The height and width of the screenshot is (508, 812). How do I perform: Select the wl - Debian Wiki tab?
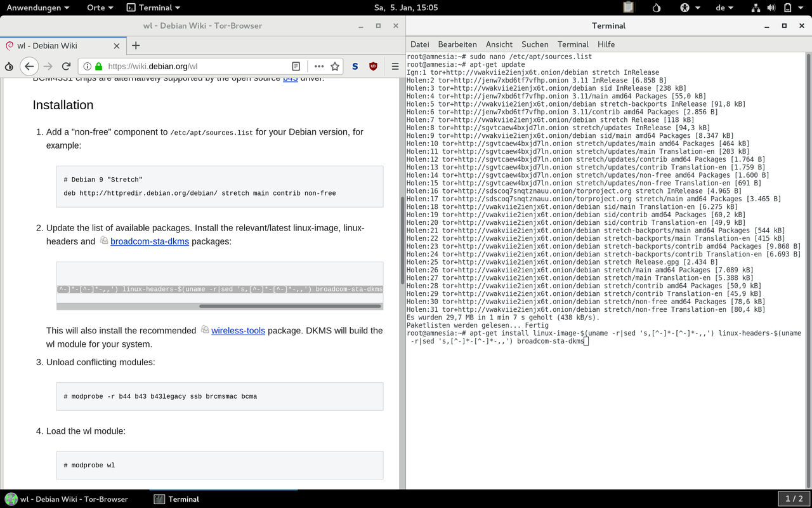point(63,46)
